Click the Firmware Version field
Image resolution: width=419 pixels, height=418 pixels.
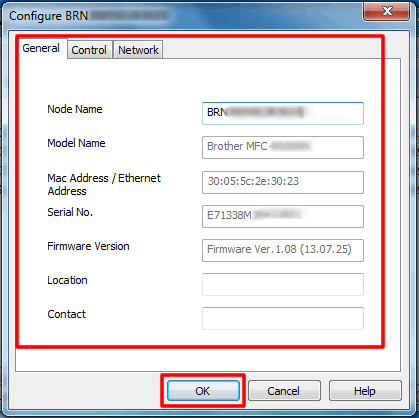(x=283, y=250)
